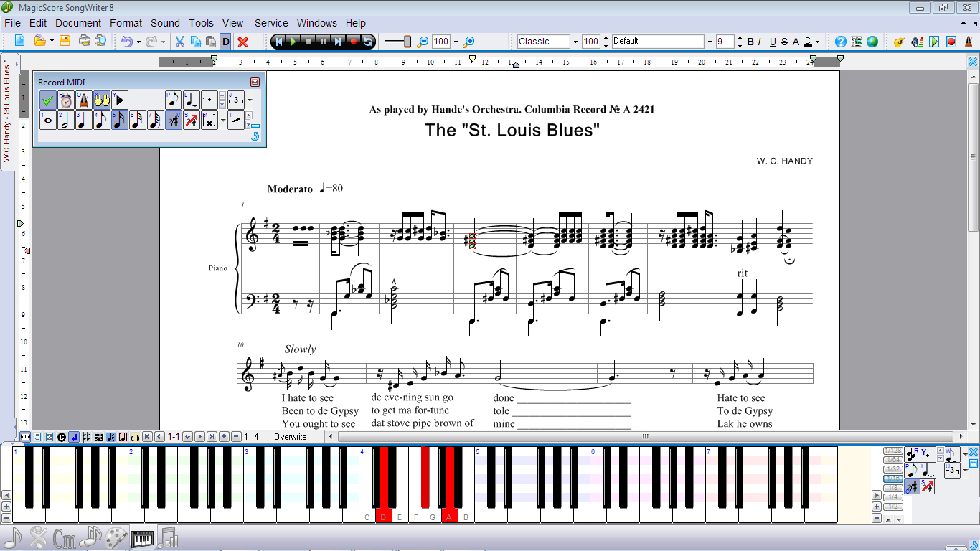
Task: Go to next page arrow in status bar
Action: pos(200,436)
